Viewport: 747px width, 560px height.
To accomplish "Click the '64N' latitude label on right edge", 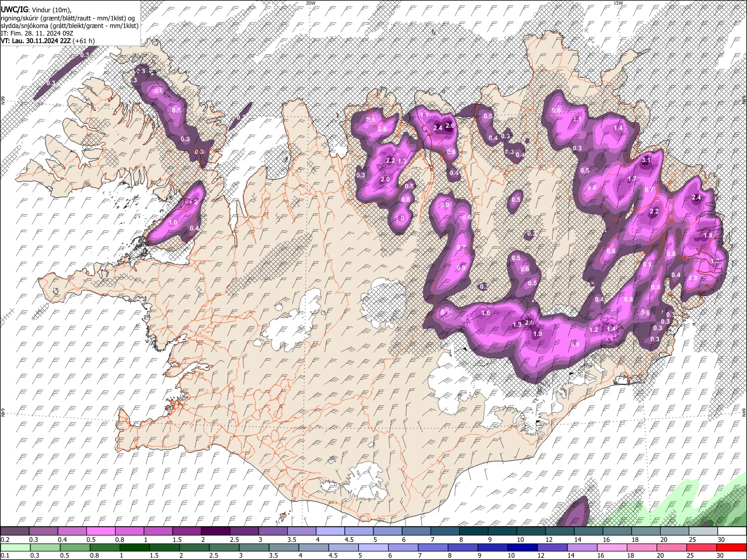I will 744,412.
